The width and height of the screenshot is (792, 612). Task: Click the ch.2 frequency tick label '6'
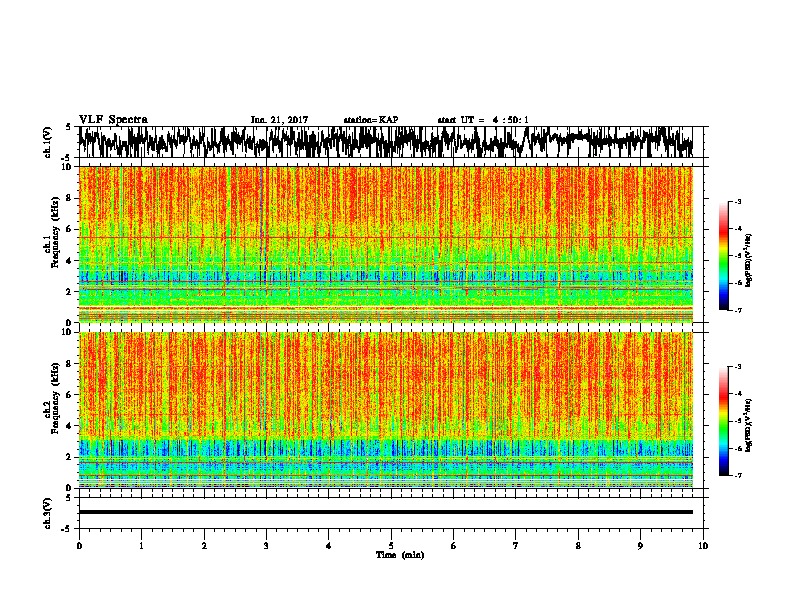[71, 395]
